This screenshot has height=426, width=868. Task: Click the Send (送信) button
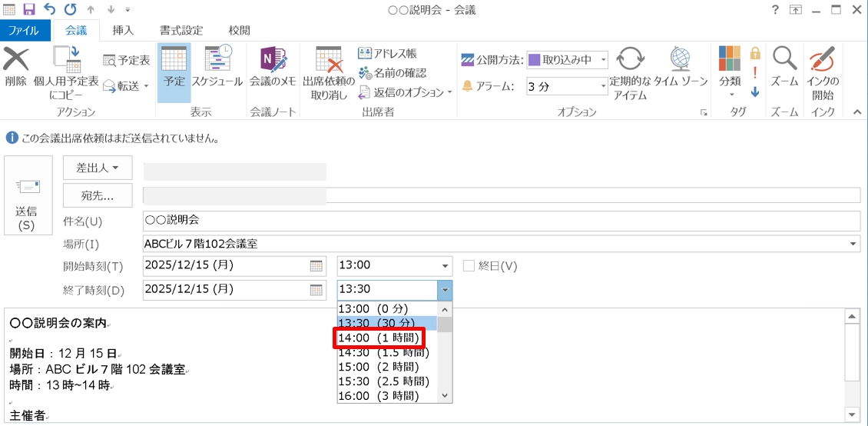(28, 195)
